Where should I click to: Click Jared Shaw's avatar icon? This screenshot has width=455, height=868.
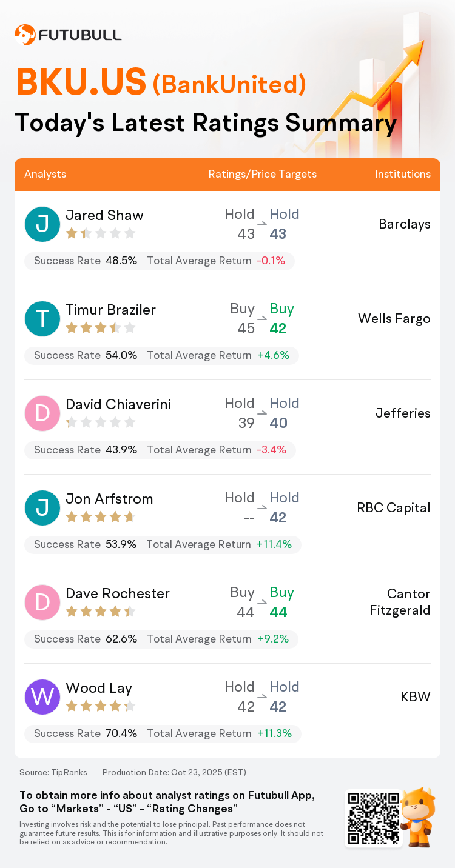click(x=42, y=224)
